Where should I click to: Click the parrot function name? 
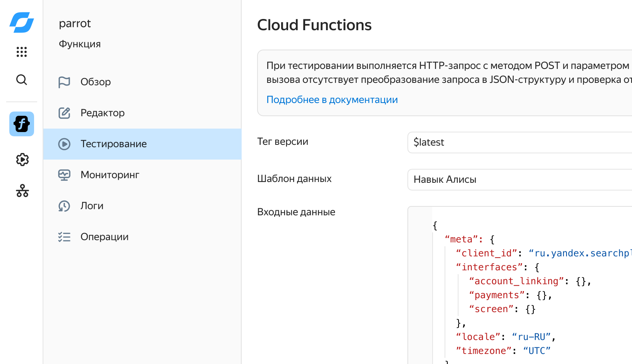click(75, 24)
